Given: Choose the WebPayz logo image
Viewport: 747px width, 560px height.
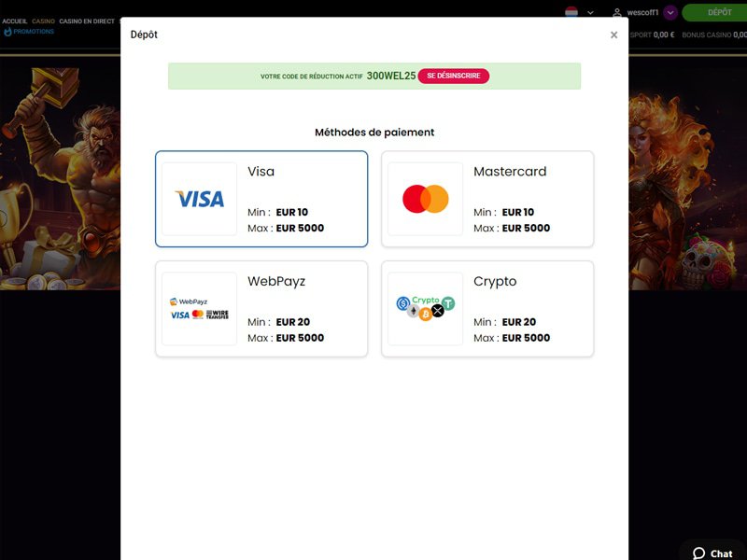Looking at the screenshot, I should tap(199, 309).
